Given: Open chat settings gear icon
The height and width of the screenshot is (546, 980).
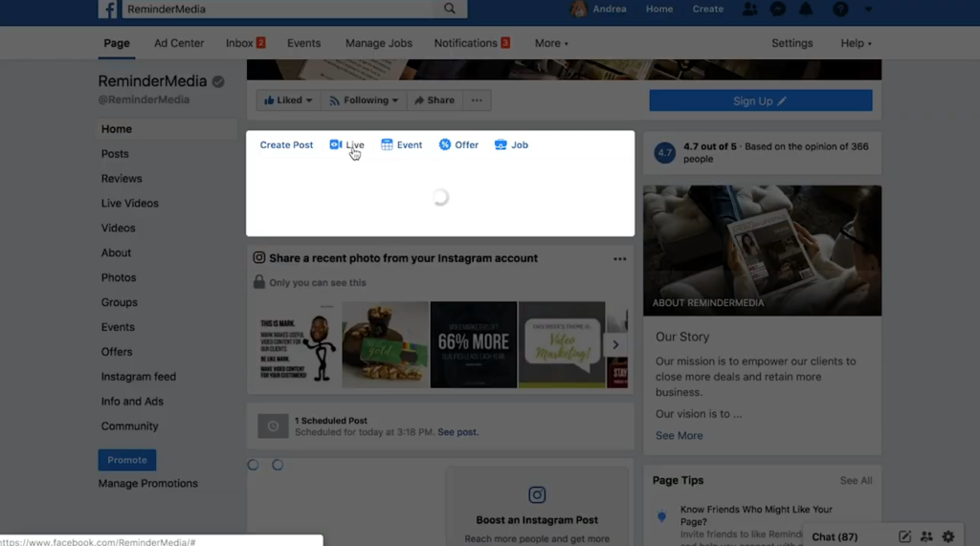Looking at the screenshot, I should click(x=948, y=536).
